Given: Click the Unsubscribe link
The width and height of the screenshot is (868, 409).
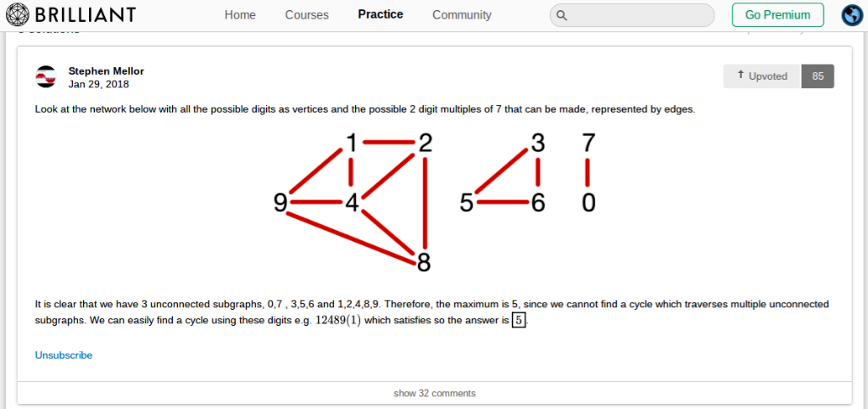Looking at the screenshot, I should click(64, 355).
